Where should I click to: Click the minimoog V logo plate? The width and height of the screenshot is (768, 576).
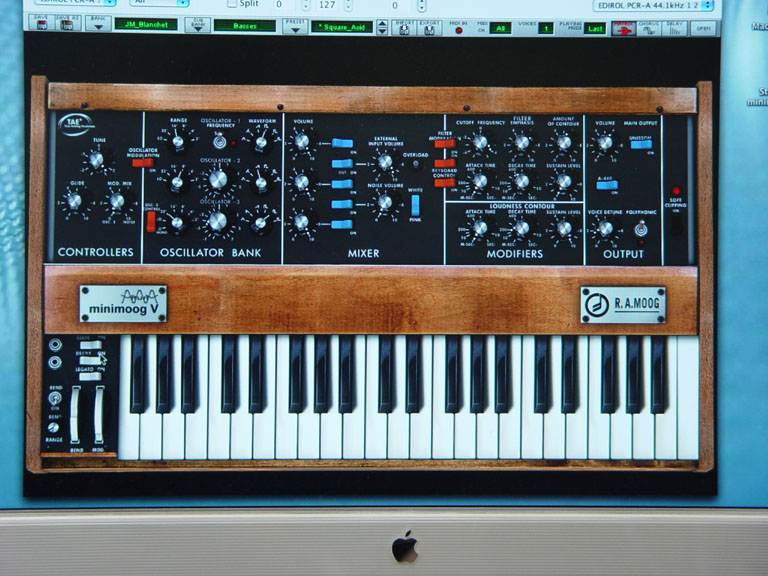[123, 303]
